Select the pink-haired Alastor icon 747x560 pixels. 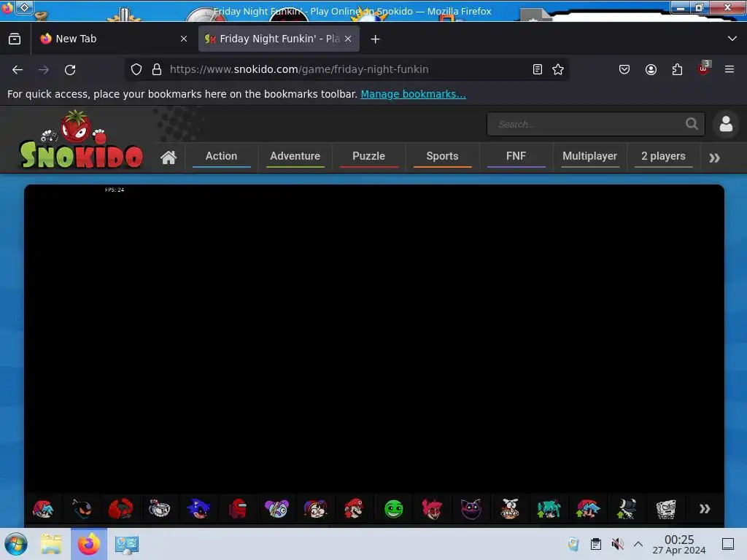pyautogui.click(x=432, y=508)
